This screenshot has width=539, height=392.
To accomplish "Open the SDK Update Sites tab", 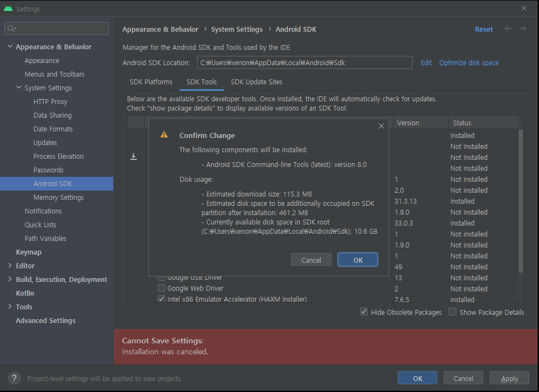I will point(257,82).
